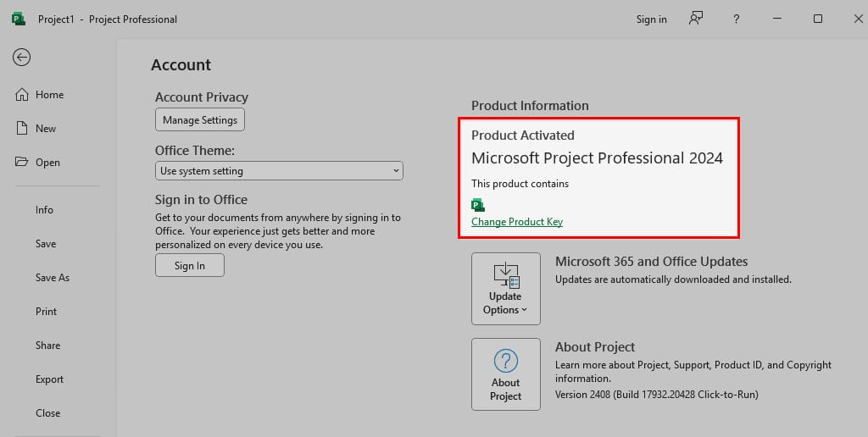Click the chevron on the Use system setting box
The image size is (868, 437).
pyautogui.click(x=396, y=170)
